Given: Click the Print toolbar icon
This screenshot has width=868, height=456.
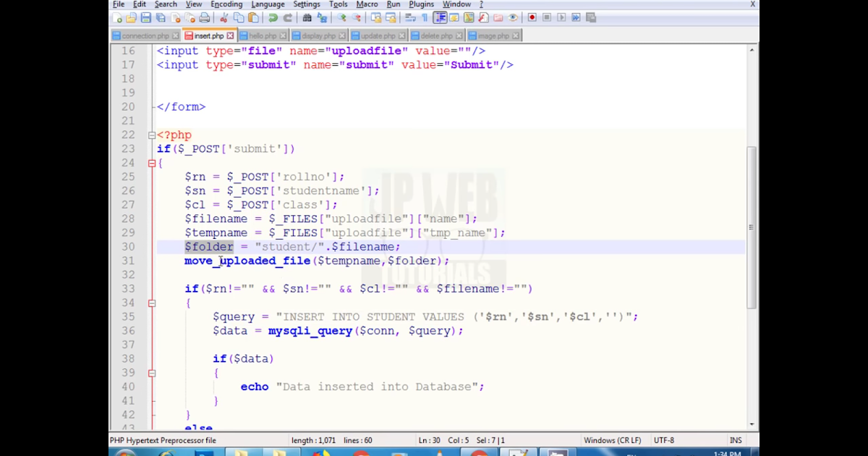Looking at the screenshot, I should [x=205, y=17].
